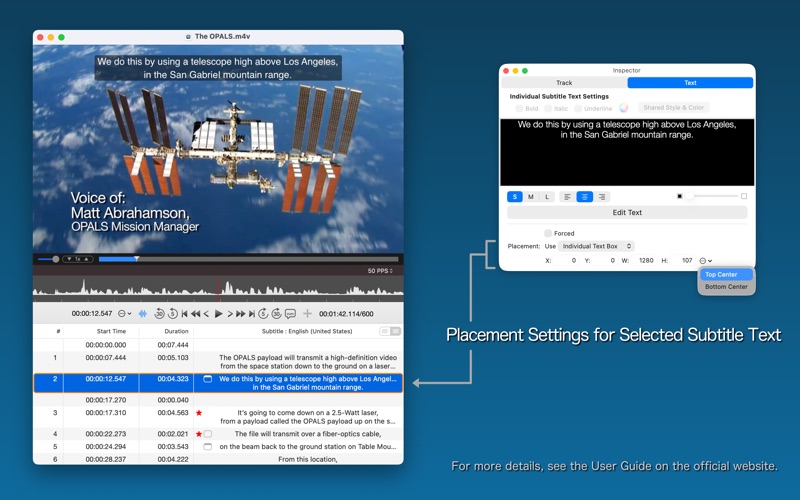Align subtitle text center
The height and width of the screenshot is (500, 800).
coord(585,197)
